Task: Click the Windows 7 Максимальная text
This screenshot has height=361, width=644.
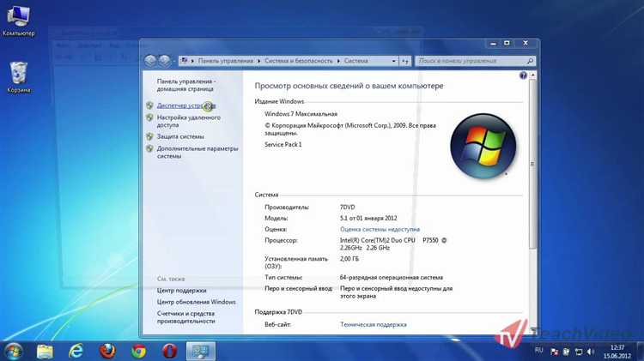Action: tap(301, 114)
